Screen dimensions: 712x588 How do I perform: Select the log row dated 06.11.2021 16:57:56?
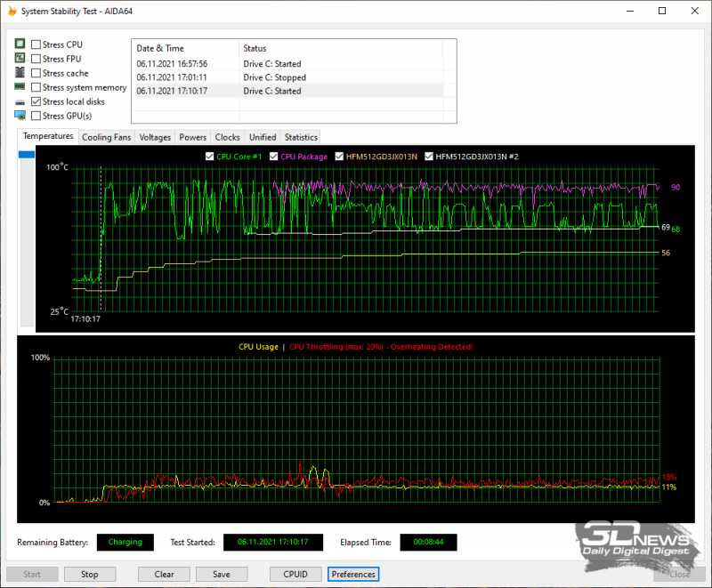[288, 63]
